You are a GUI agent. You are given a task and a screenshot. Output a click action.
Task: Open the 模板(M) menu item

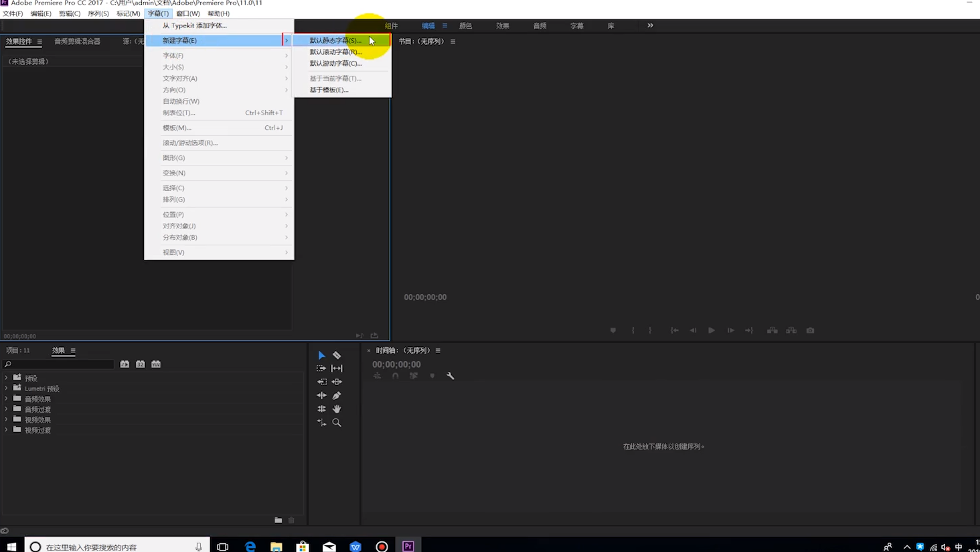(177, 128)
